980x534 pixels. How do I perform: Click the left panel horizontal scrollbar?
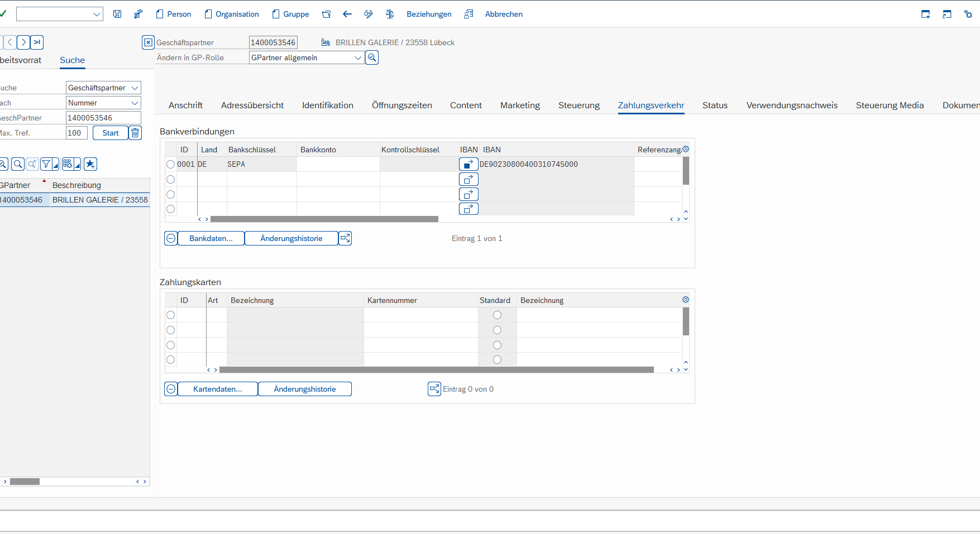[25, 482]
